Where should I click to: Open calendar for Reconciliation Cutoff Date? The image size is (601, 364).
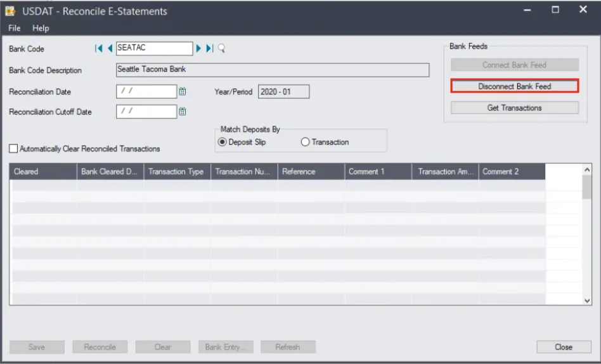(183, 112)
